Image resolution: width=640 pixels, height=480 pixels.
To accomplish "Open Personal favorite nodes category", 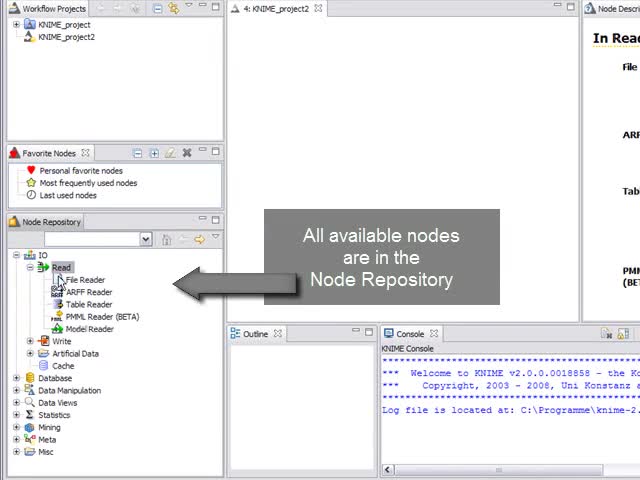I will coord(81,171).
